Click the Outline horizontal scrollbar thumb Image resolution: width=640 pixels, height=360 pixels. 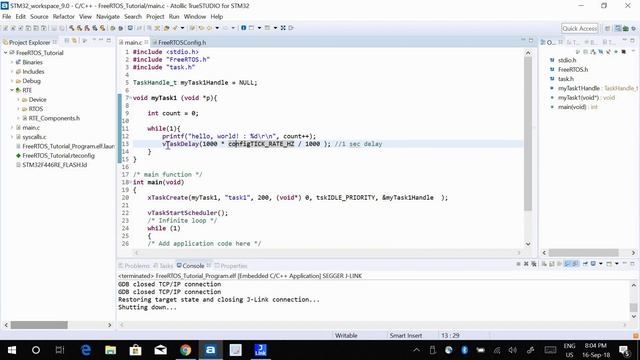[x=583, y=253]
